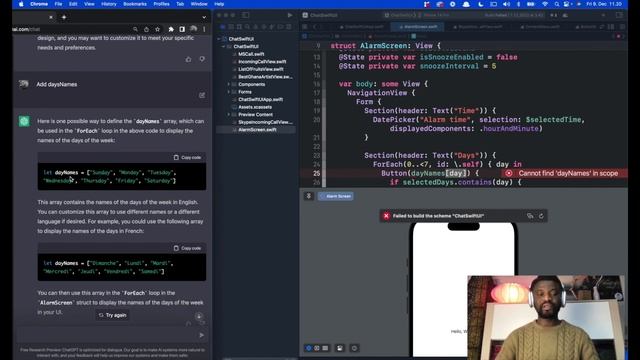The width and height of the screenshot is (640, 360).
Task: Click the red error badge in the failed-build banner
Action: tap(386, 216)
